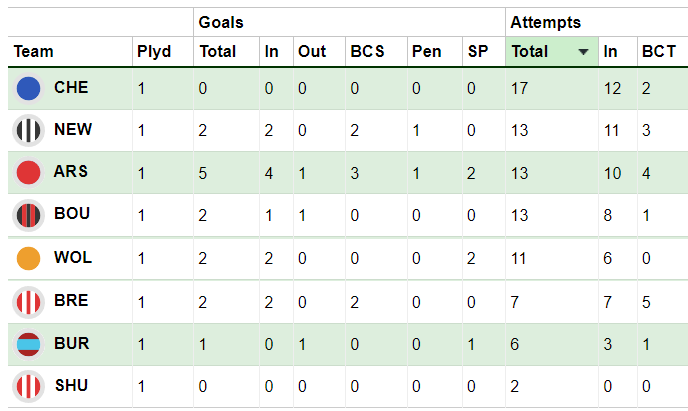Select the Attempts group header
The height and width of the screenshot is (411, 688).
click(x=545, y=22)
